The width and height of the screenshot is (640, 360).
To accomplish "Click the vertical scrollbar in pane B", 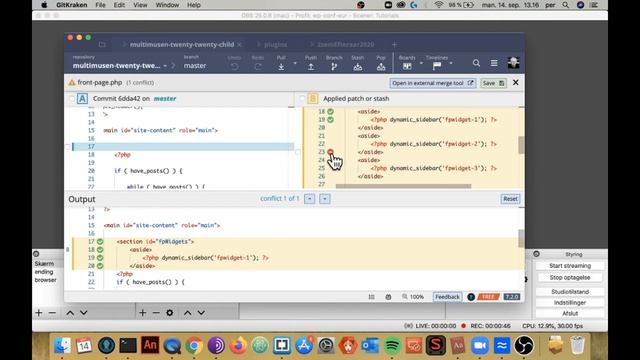I will click(521, 145).
